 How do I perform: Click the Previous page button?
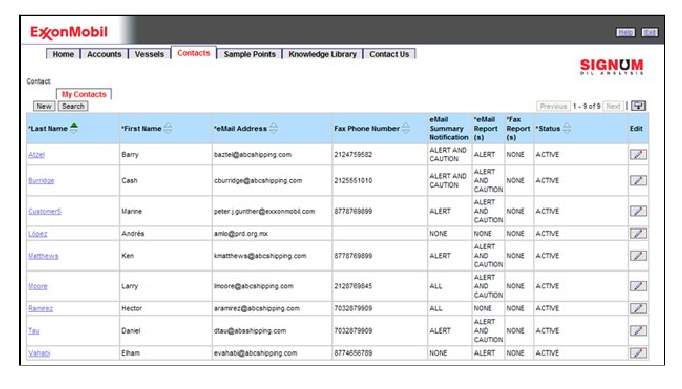click(553, 106)
